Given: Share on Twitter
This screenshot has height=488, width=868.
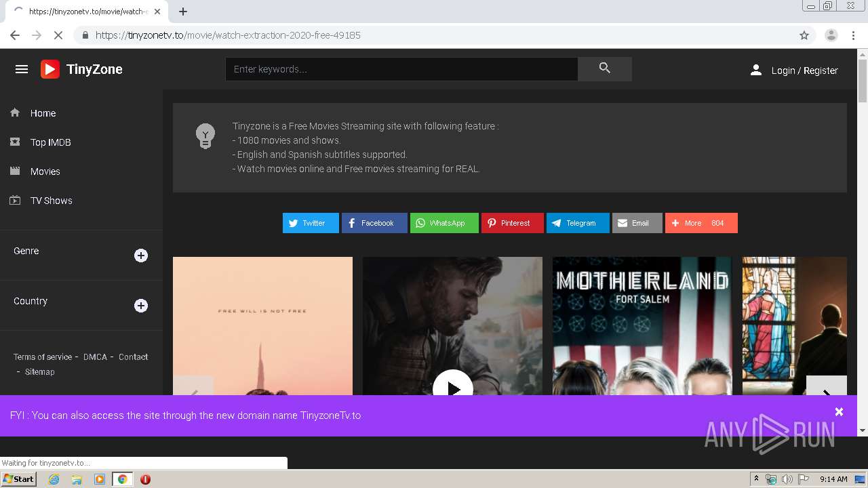Looking at the screenshot, I should (311, 223).
